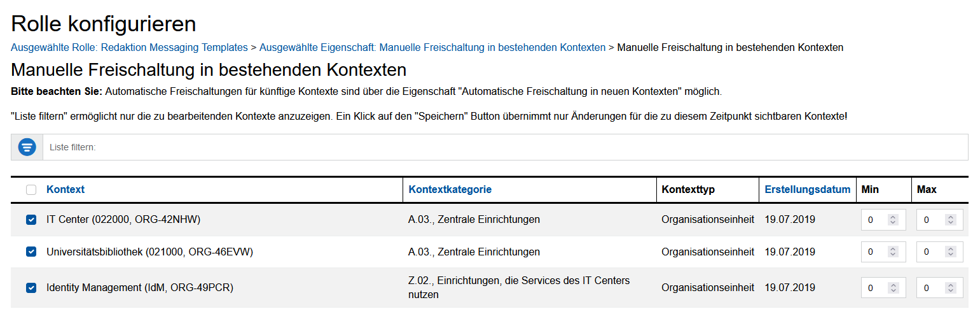Image resolution: width=980 pixels, height=314 pixels.
Task: Click Max stepper arrows for IT Center
Action: point(950,220)
